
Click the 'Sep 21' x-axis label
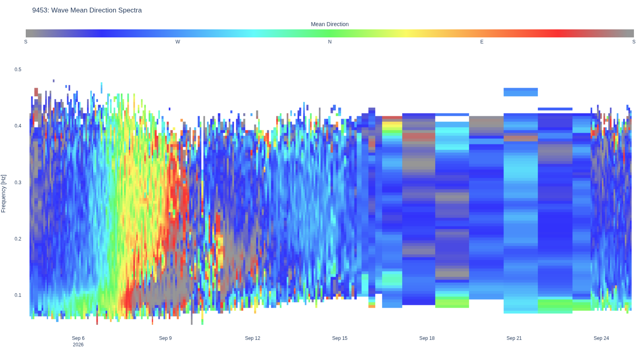click(514, 338)
